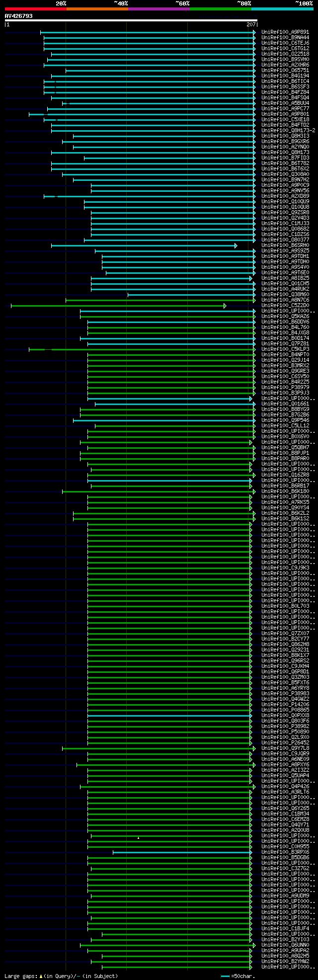
Task: Click the orange segment of identity legend
Action: pos(97,8)
